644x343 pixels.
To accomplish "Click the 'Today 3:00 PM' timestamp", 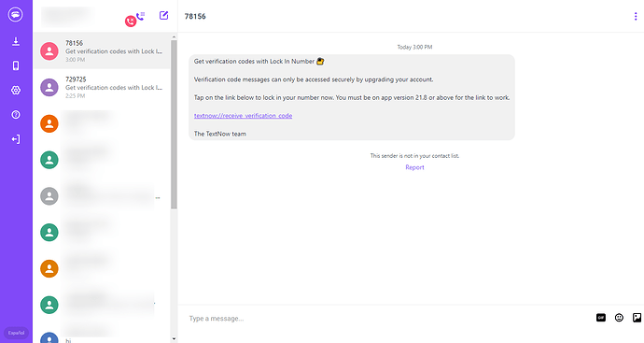I will tap(414, 48).
